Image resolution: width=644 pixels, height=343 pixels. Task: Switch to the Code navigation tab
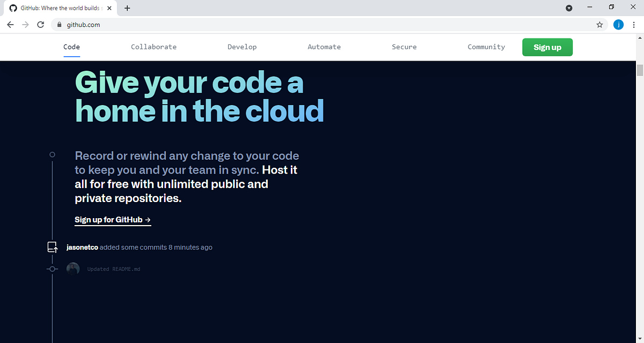71,47
